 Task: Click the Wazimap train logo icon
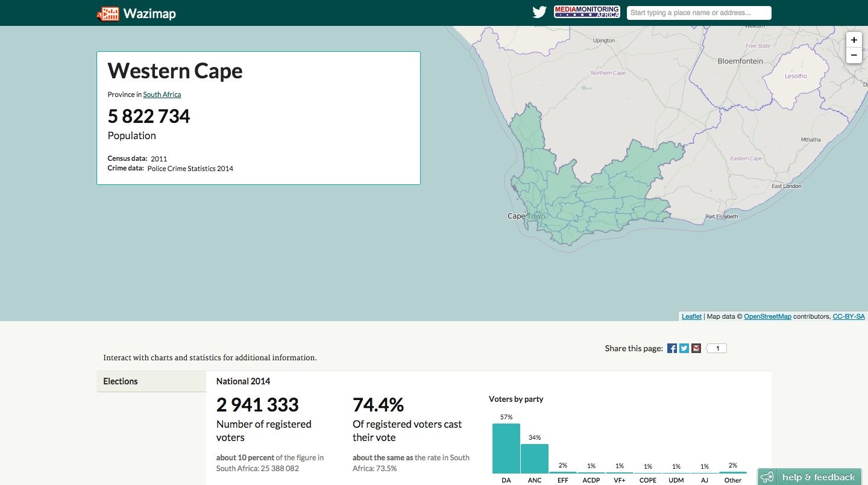click(x=108, y=12)
